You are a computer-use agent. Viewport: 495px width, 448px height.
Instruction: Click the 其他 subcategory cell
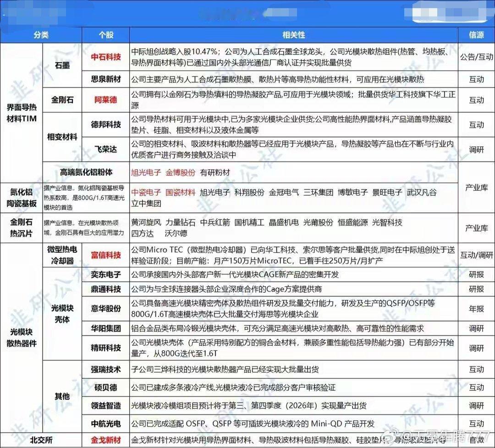tap(62, 396)
